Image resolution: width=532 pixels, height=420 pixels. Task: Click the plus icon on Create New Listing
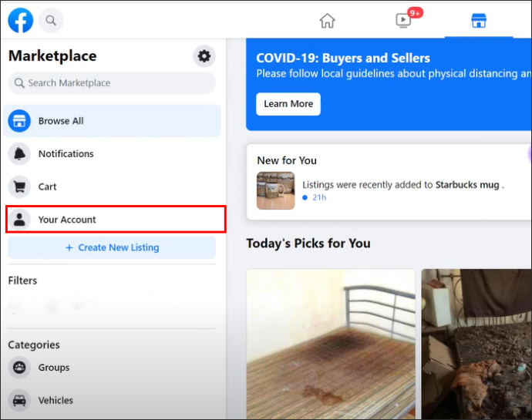pyautogui.click(x=69, y=247)
